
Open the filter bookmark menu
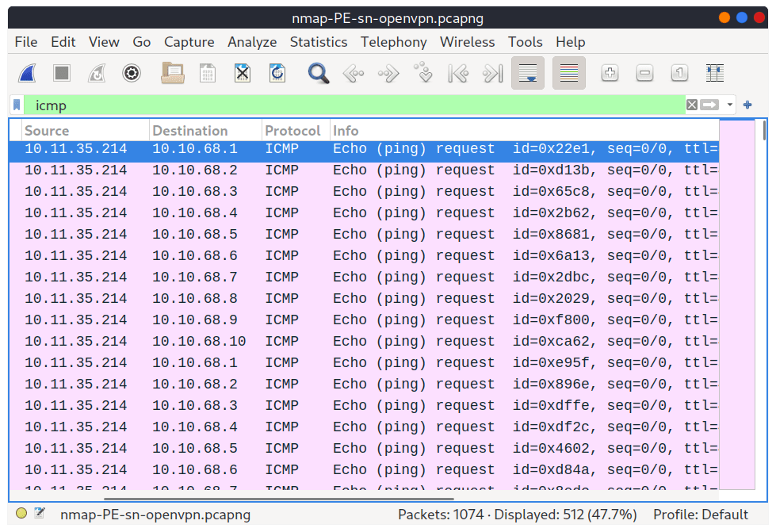click(17, 105)
